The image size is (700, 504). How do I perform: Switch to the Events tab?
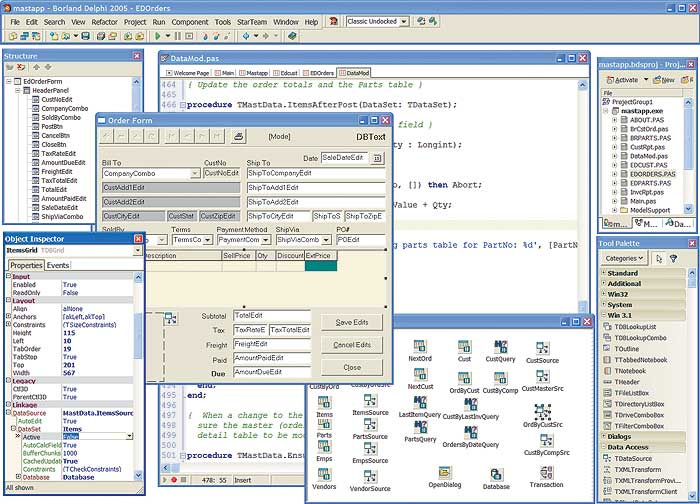(x=58, y=265)
